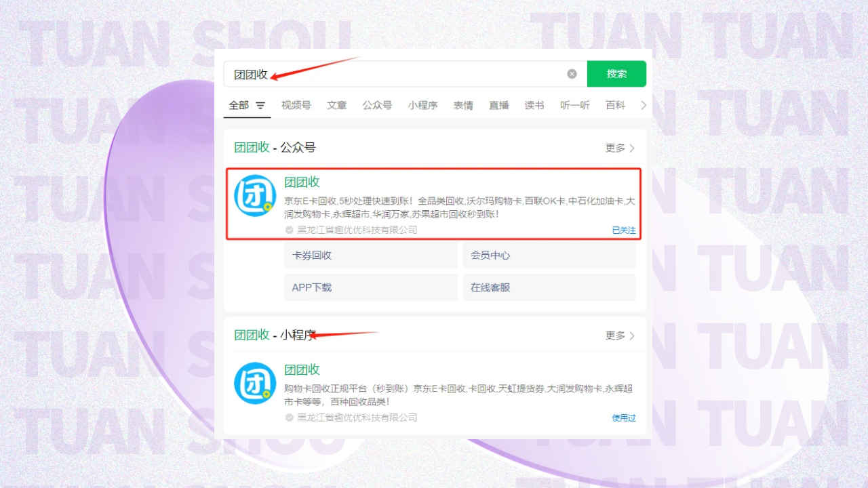Switch to the 直播 tab
This screenshot has height=488, width=868.
point(499,105)
